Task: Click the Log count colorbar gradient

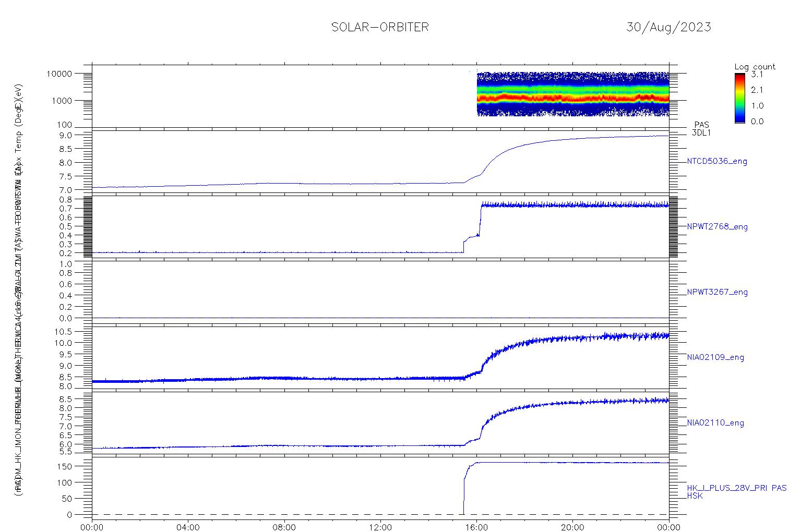Action: [x=739, y=98]
